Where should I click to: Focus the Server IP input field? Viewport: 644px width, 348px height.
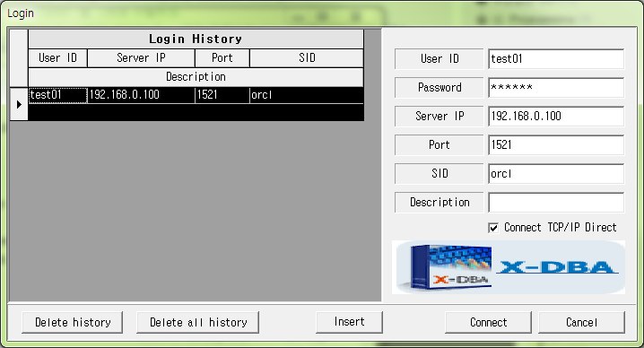point(556,117)
